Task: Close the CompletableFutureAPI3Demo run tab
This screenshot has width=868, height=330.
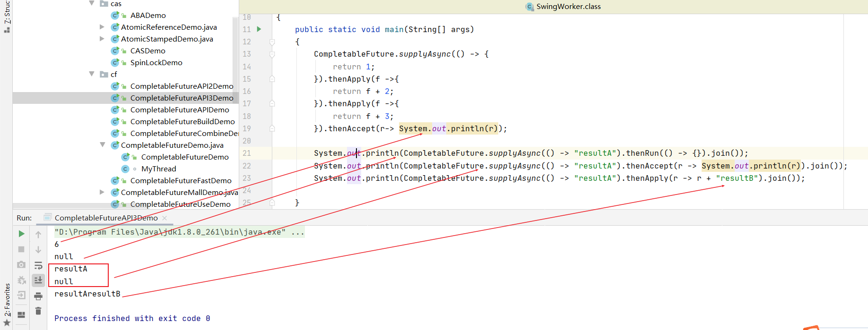Action: pos(165,218)
